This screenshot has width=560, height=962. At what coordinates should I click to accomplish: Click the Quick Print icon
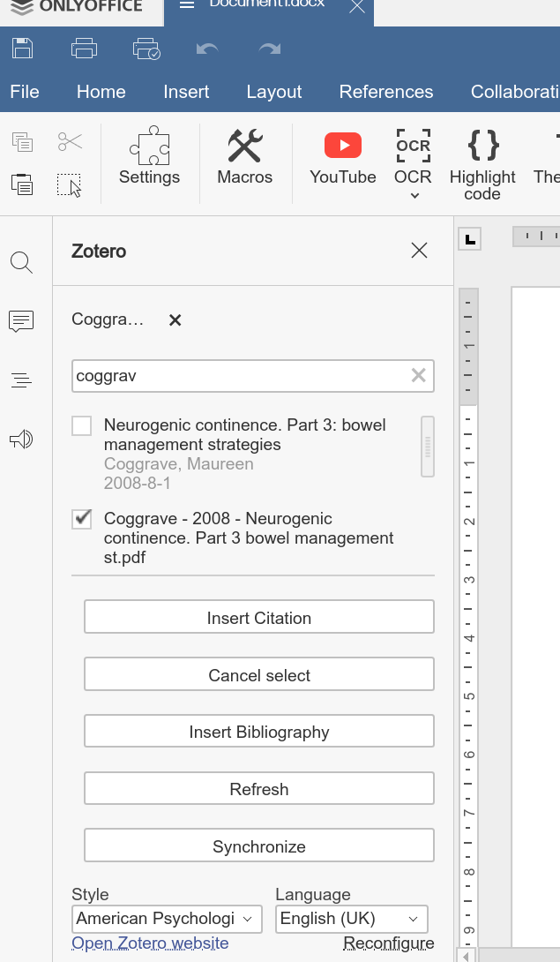(x=146, y=49)
